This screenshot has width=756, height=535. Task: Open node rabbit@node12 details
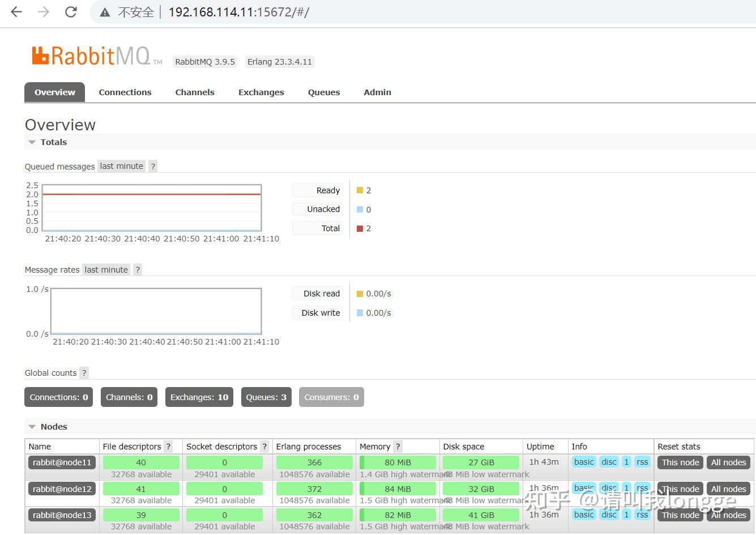tap(62, 489)
